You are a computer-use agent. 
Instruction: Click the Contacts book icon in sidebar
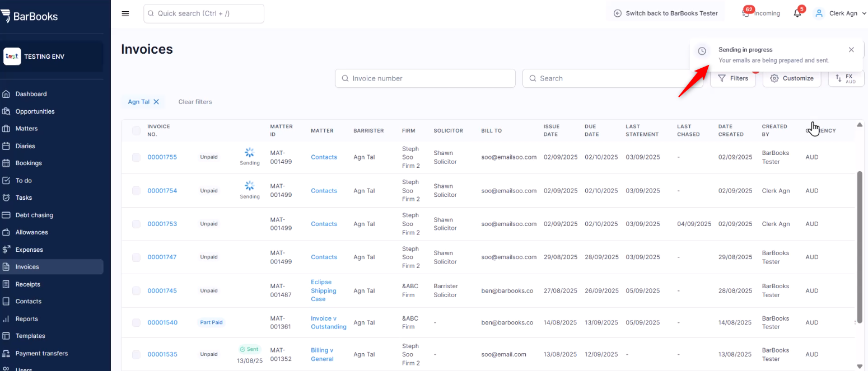[x=6, y=301]
